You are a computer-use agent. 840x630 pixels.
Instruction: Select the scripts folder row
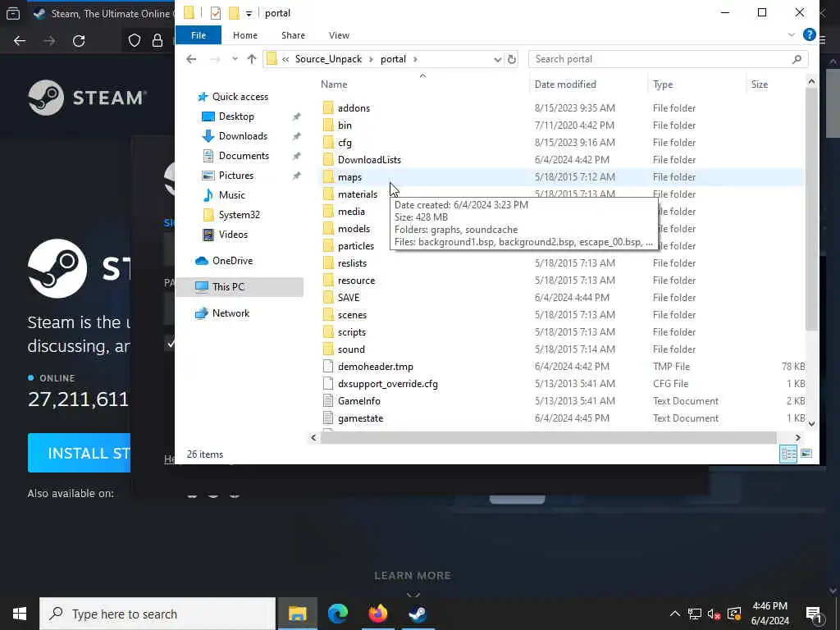[x=564, y=332]
